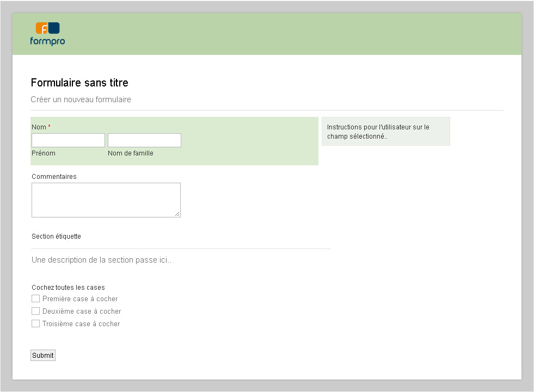Click the Commentaires label
Image resolution: width=534 pixels, height=392 pixels.
click(54, 177)
